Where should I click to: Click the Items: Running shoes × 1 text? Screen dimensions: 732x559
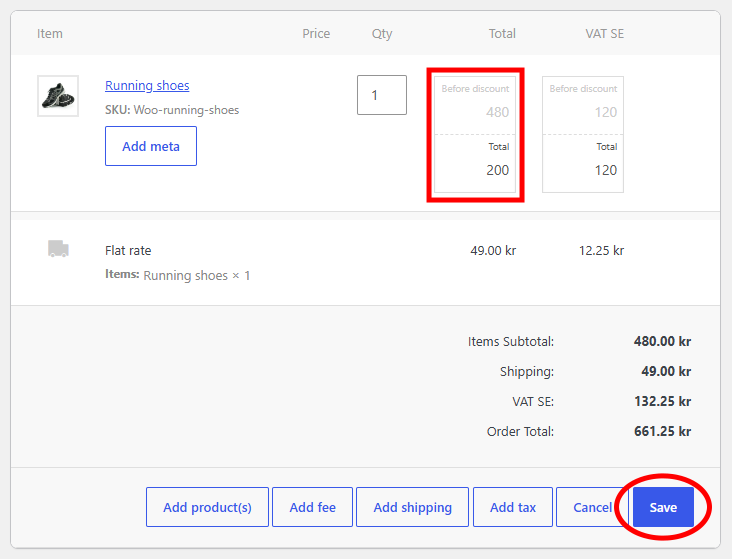(177, 275)
